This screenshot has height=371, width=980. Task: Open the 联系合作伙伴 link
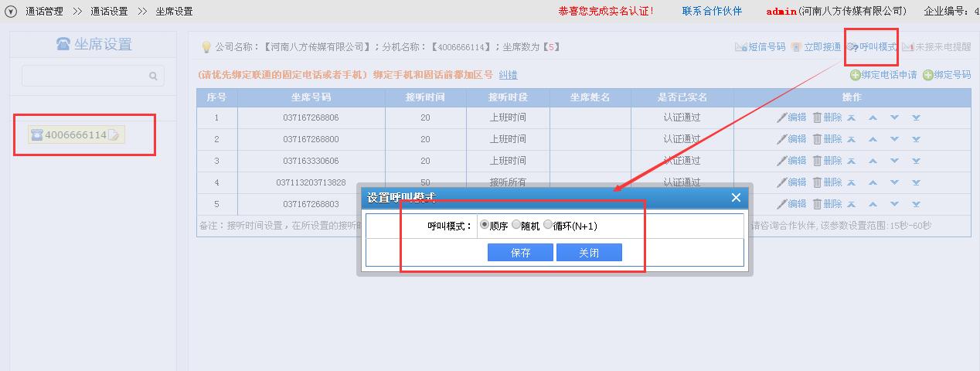click(x=711, y=11)
